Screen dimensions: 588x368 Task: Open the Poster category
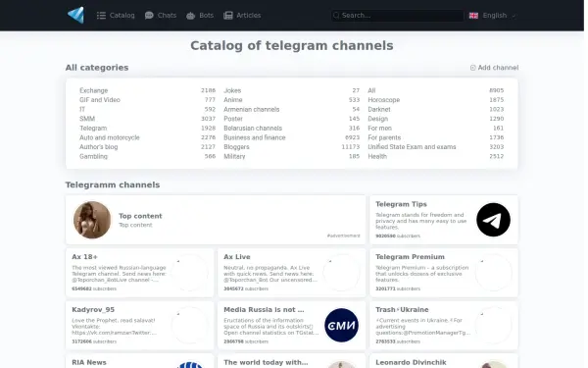[233, 119]
